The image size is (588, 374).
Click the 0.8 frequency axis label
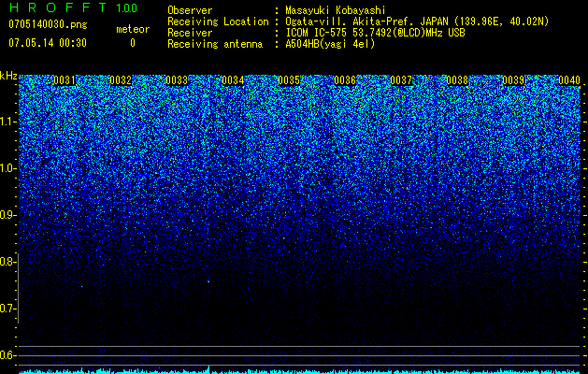click(7, 262)
